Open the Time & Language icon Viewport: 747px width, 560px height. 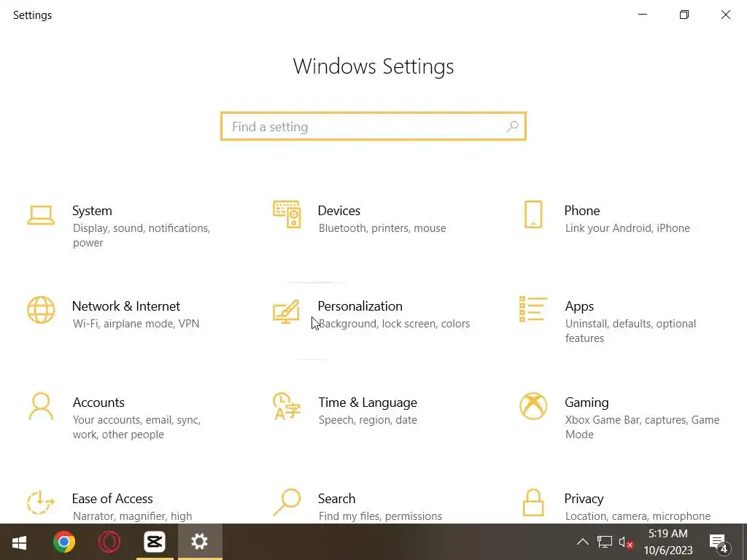tap(286, 406)
